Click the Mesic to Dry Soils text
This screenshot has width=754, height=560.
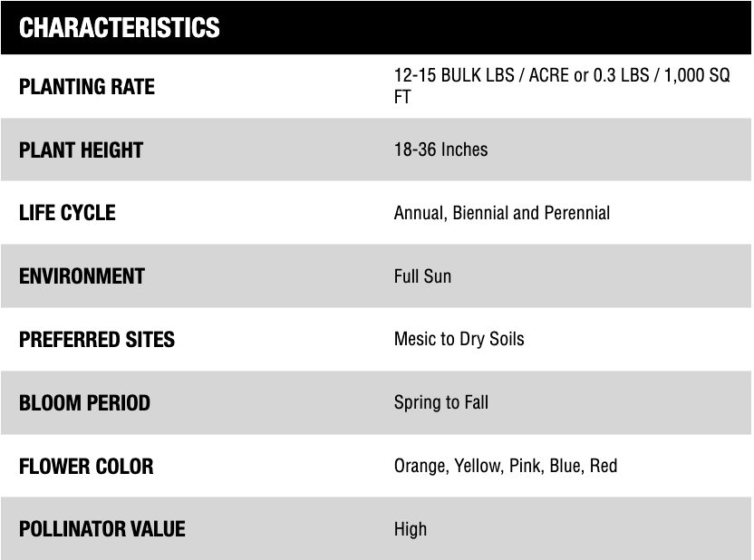(x=459, y=340)
